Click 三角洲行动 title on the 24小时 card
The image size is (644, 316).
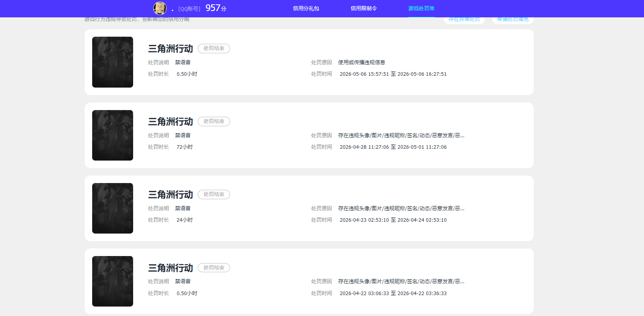click(171, 194)
